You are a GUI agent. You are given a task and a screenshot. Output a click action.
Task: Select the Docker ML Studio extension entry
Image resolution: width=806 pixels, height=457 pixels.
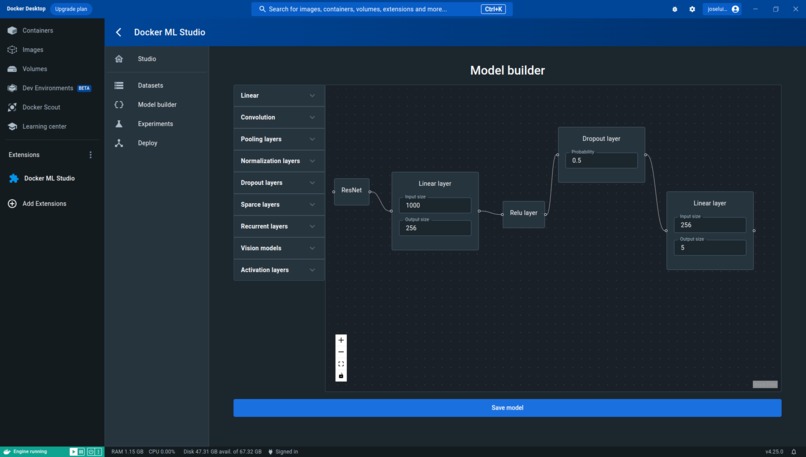pos(51,178)
